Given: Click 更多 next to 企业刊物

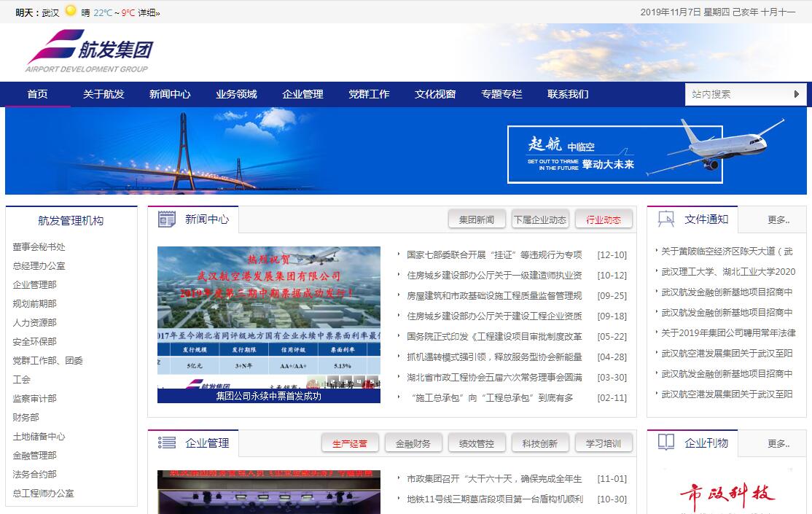Looking at the screenshot, I should [x=778, y=443].
